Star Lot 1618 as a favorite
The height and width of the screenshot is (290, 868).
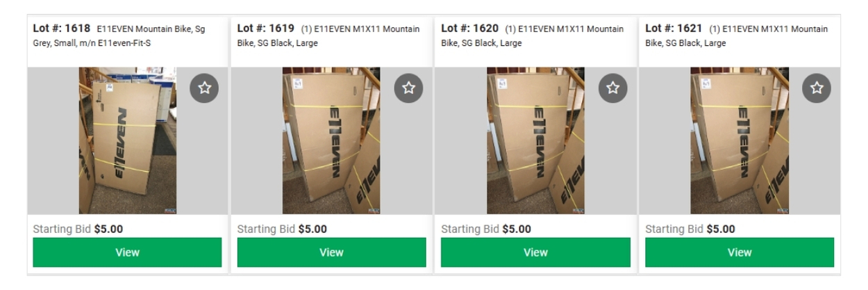pos(204,88)
